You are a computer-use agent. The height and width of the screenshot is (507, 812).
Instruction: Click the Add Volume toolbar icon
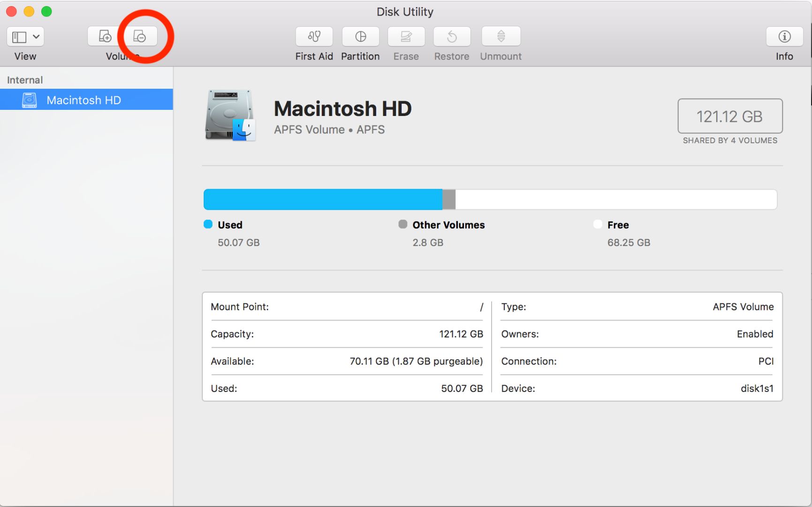[x=105, y=37]
